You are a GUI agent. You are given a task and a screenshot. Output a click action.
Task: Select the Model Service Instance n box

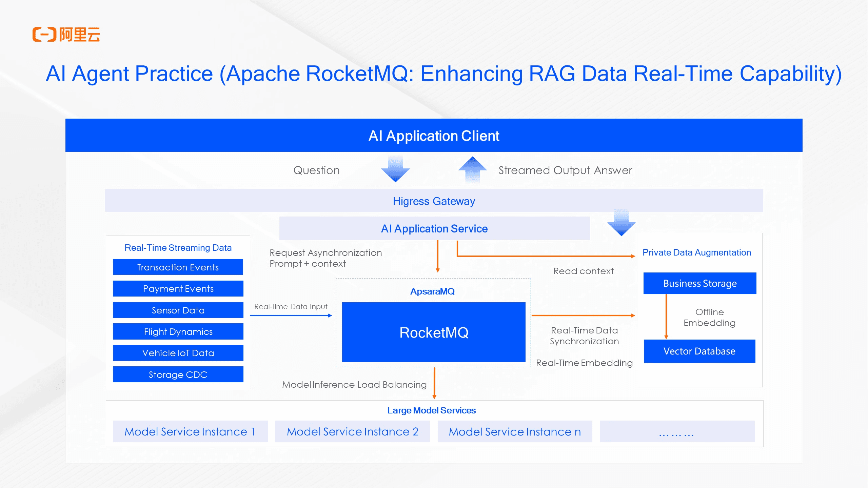click(515, 431)
